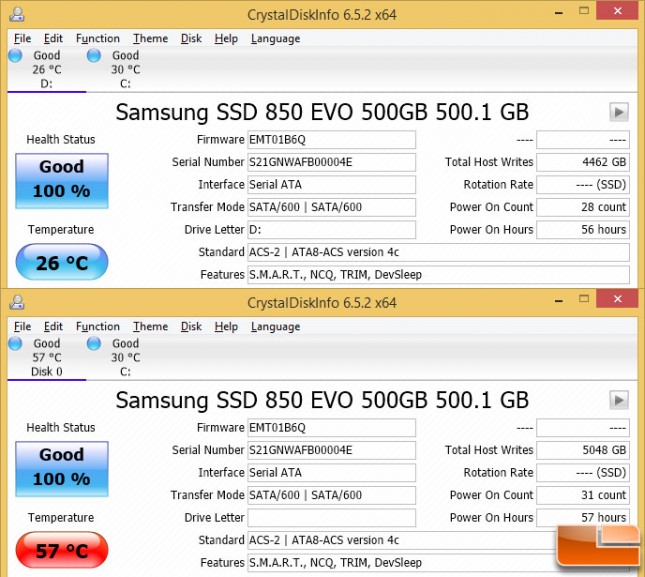Click Power On Count 31 count field
This screenshot has width=645, height=577.
point(583,495)
